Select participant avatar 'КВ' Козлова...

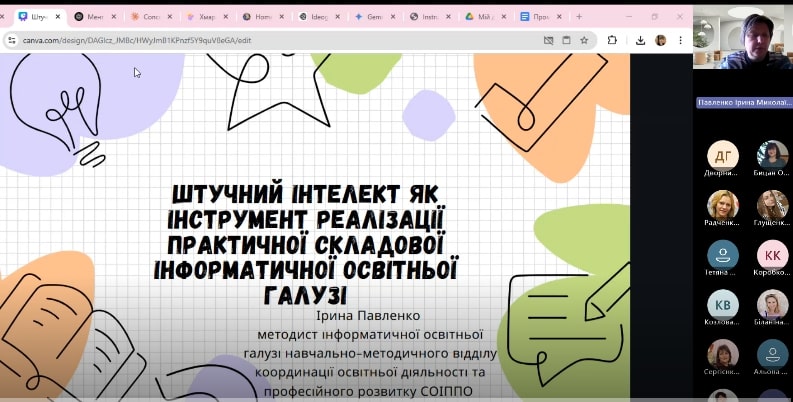point(723,304)
